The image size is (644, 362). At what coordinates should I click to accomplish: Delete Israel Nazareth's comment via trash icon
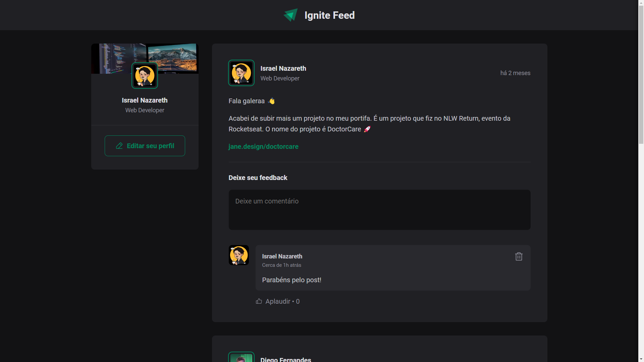pyautogui.click(x=519, y=256)
